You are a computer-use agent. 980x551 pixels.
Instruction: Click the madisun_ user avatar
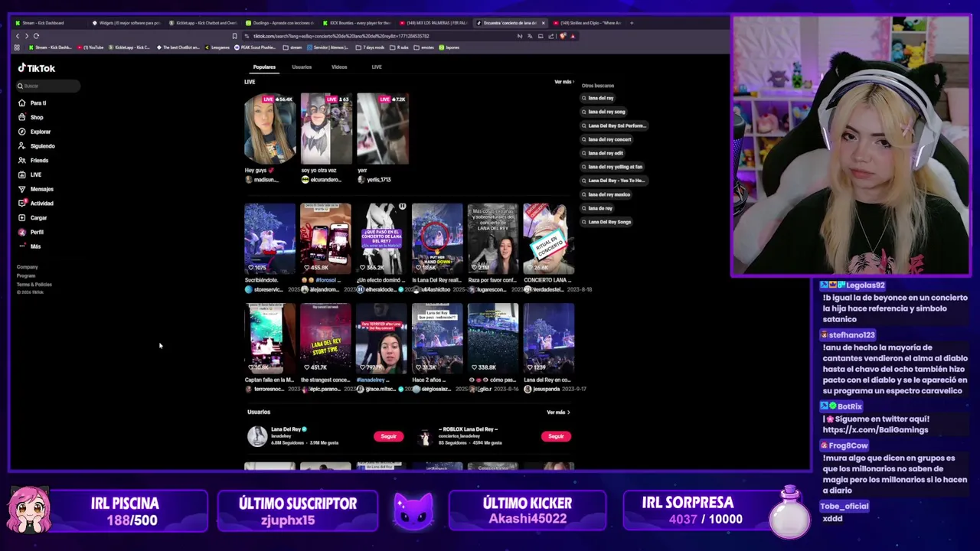point(248,180)
